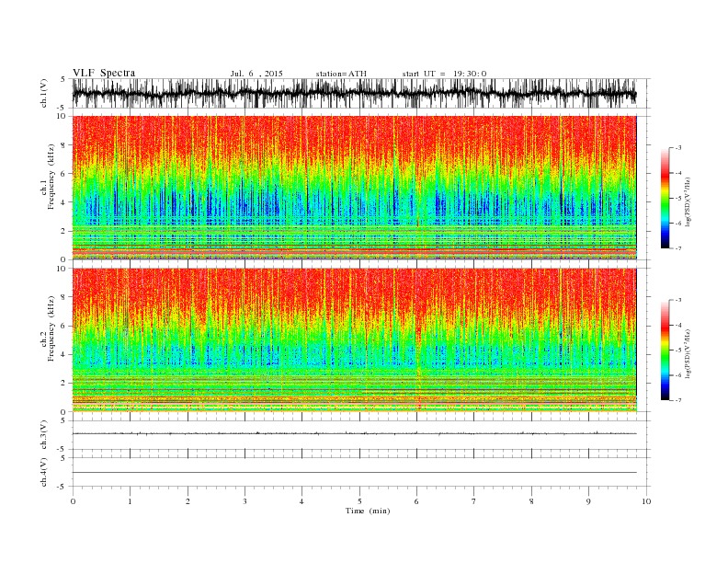Click the "ch.4(V)" axis label
728x563 pixels.
[x=44, y=472]
